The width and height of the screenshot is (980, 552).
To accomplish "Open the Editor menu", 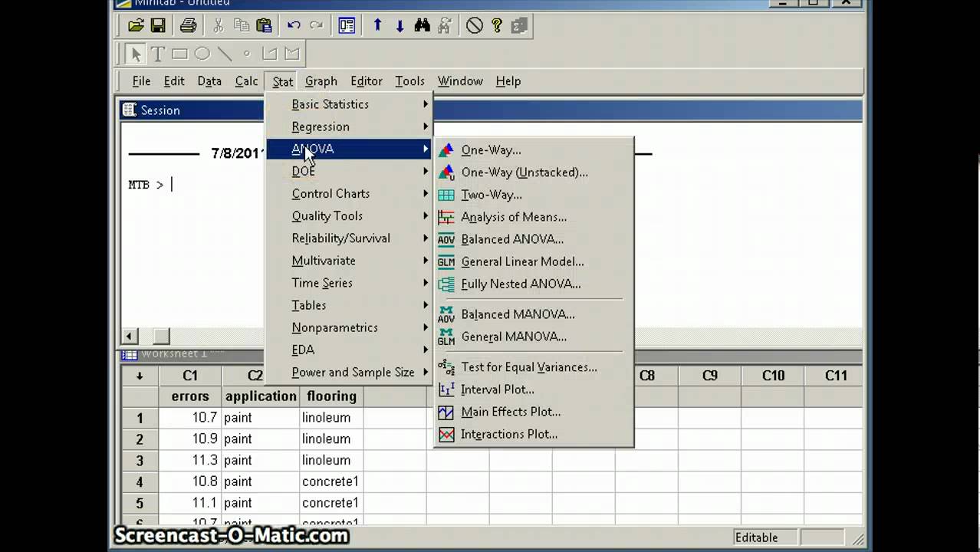I will pyautogui.click(x=367, y=81).
